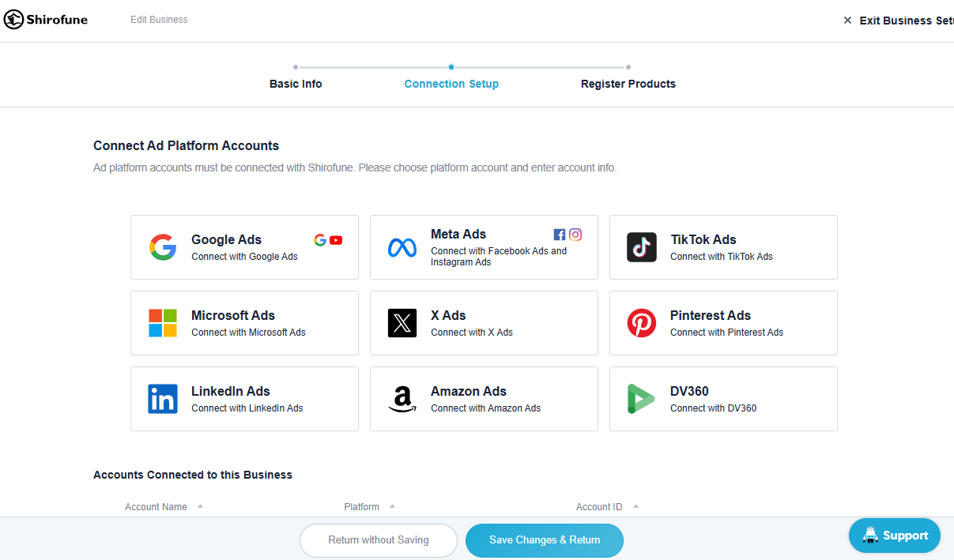Click Return without Saving
954x560 pixels.
pyautogui.click(x=378, y=540)
